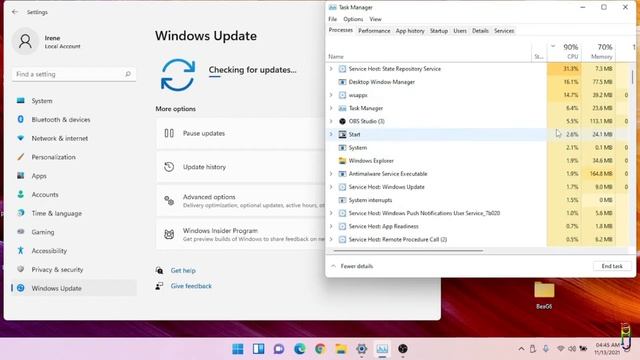Open Gaming settings category
The width and height of the screenshot is (640, 360).
click(73, 232)
